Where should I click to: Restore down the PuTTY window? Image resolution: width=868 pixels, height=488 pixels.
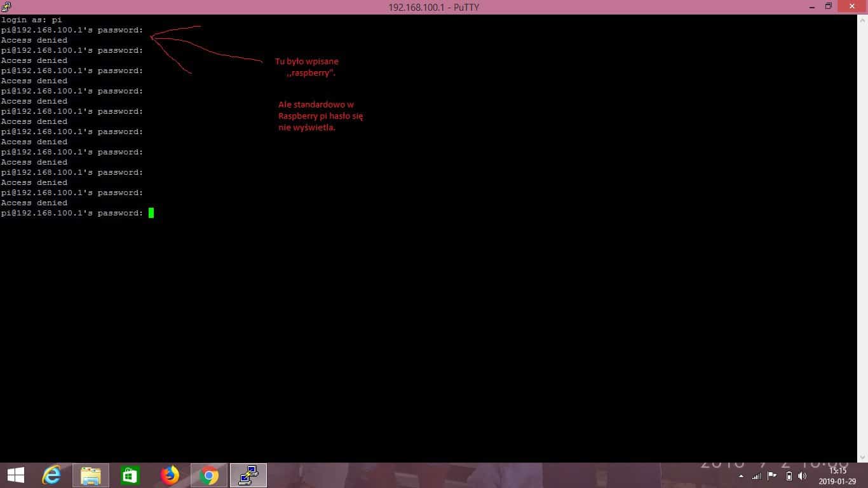click(x=829, y=7)
